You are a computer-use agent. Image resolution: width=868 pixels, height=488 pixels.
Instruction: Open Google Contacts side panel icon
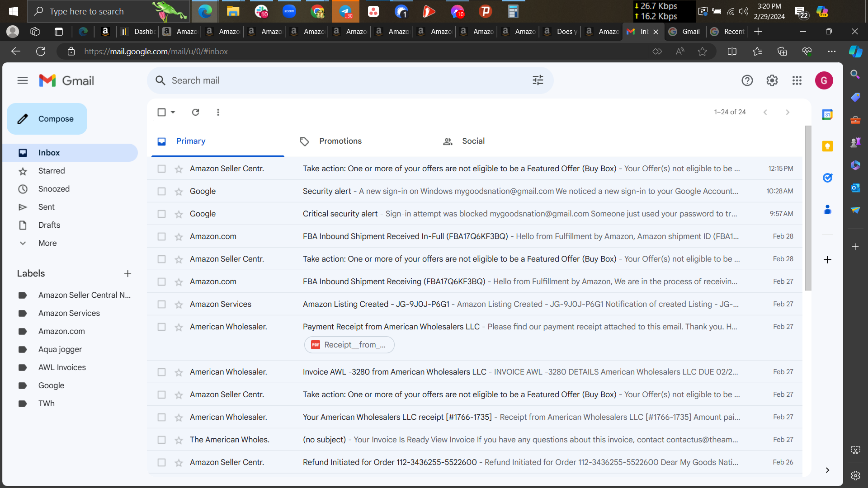tap(827, 210)
